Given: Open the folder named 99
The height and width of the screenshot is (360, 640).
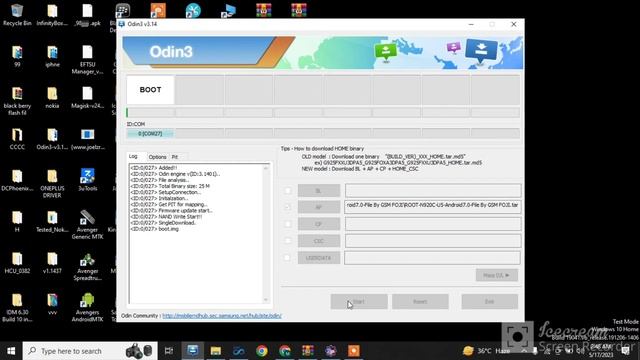Looking at the screenshot, I should [17, 56].
